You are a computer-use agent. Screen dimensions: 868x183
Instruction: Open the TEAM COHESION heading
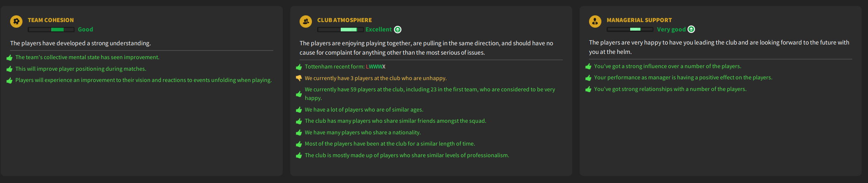point(51,20)
